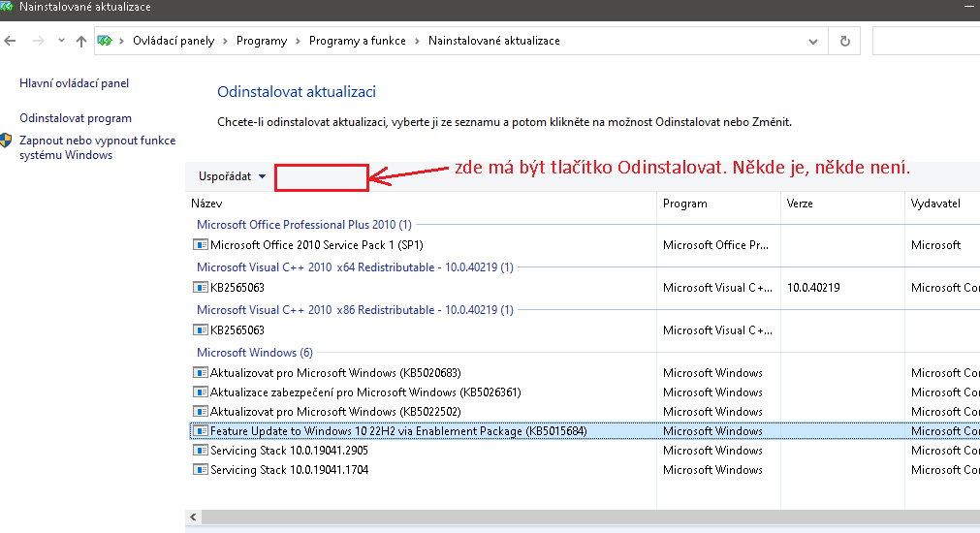Image resolution: width=980 pixels, height=533 pixels.
Task: Go to Programy a funkce breadcrumb
Action: click(x=357, y=41)
